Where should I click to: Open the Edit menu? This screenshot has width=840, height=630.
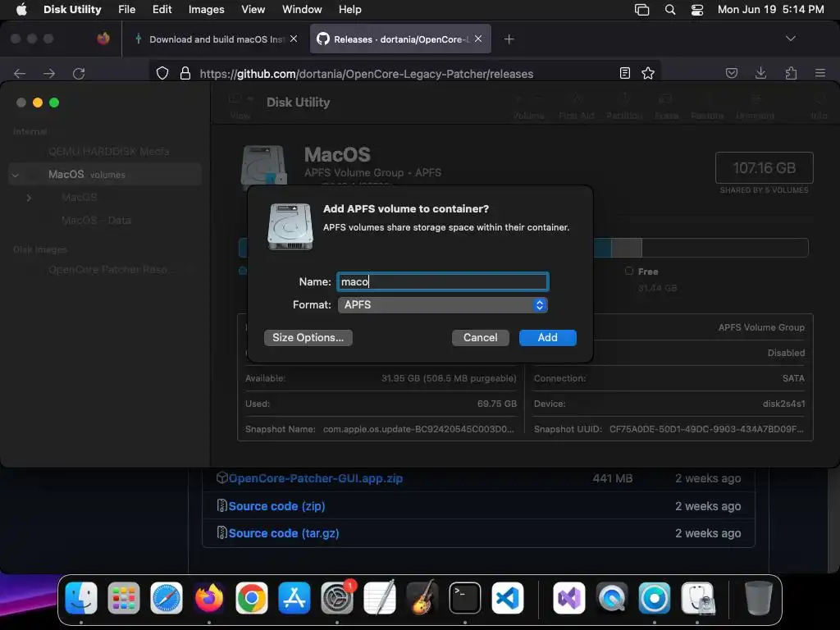(x=162, y=10)
